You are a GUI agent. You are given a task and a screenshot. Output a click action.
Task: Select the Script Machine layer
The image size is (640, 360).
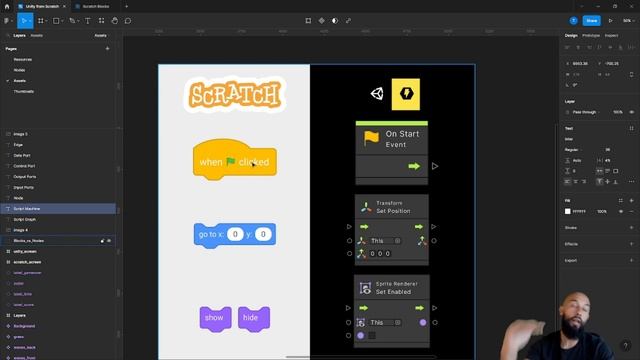(x=58, y=209)
